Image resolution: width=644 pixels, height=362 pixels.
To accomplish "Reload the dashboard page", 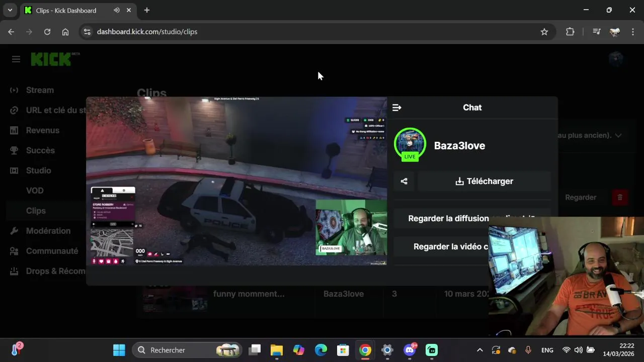I will coord(47,32).
